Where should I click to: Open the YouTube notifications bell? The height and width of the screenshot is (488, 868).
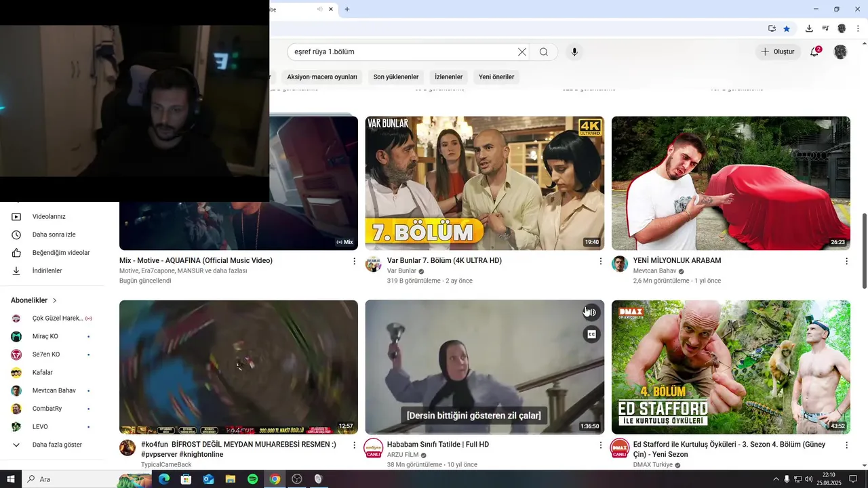(x=814, y=52)
